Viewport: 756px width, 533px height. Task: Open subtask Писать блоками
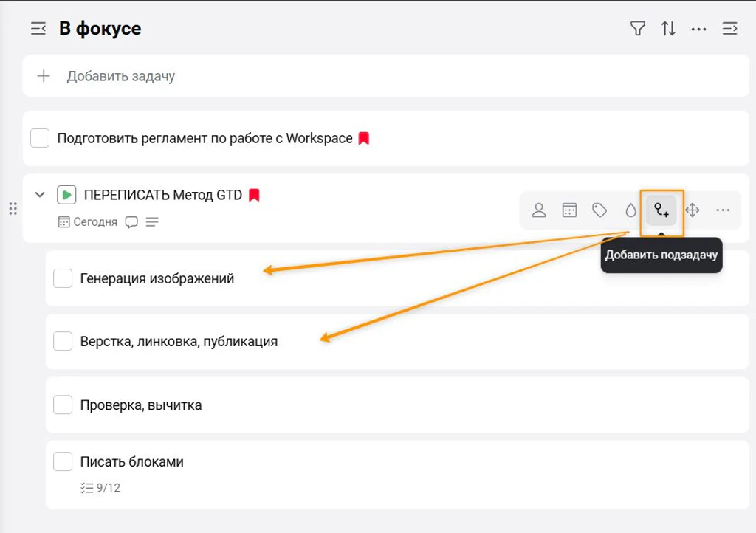tap(131, 461)
